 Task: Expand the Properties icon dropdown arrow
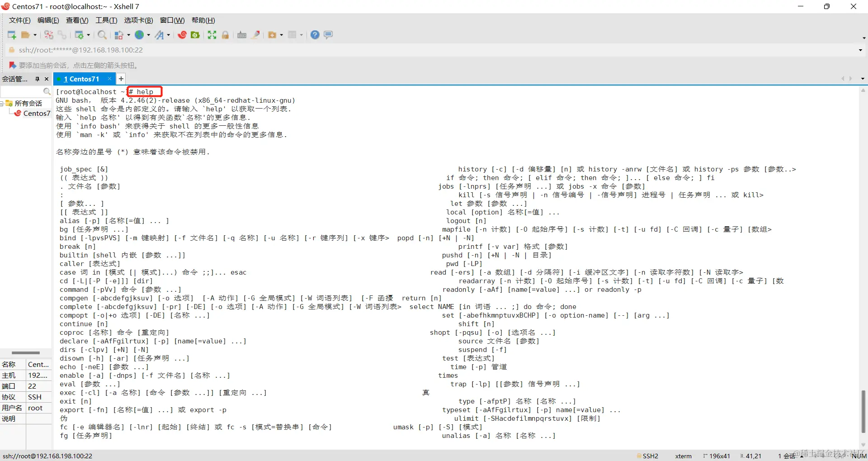click(x=88, y=35)
